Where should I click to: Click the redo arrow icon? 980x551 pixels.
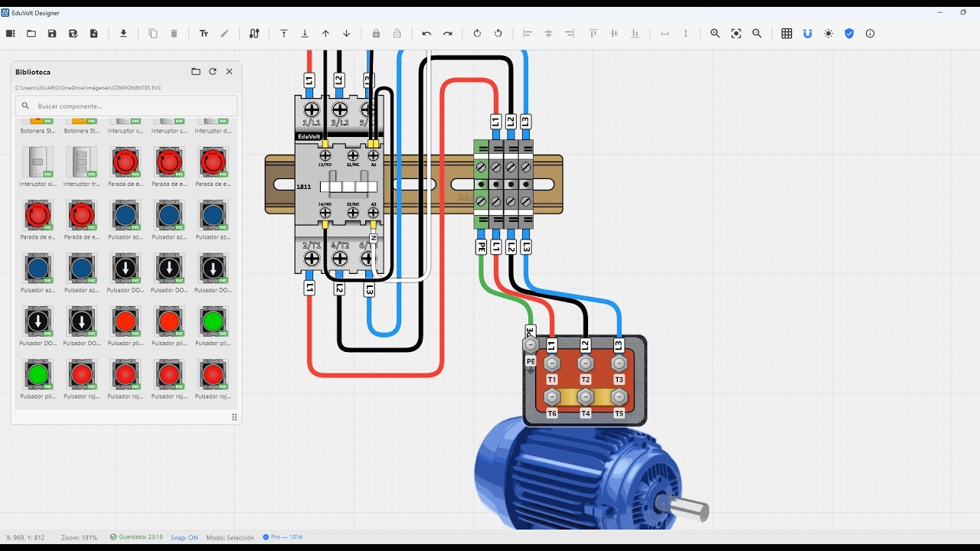447,34
